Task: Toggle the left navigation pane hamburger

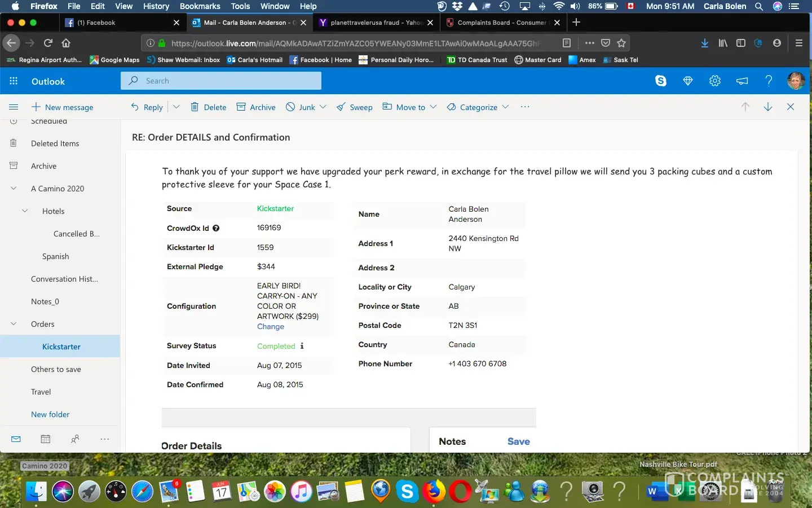Action: (x=14, y=107)
